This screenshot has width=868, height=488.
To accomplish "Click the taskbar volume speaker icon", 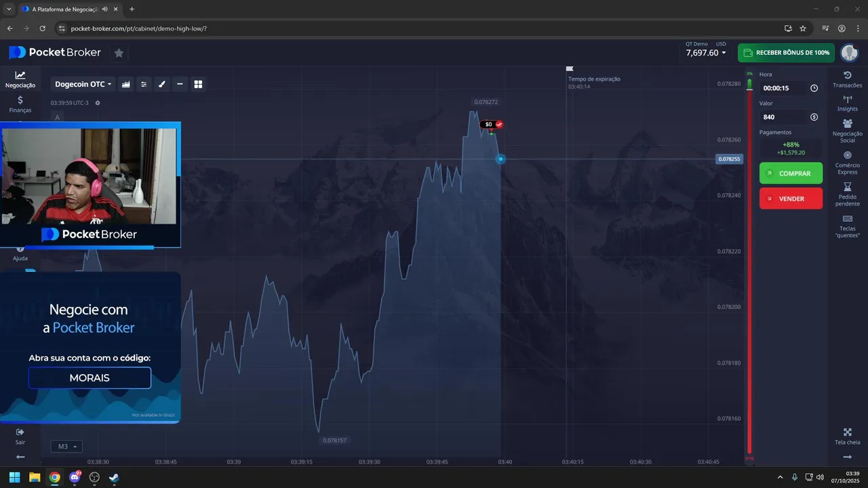I will pyautogui.click(x=820, y=477).
